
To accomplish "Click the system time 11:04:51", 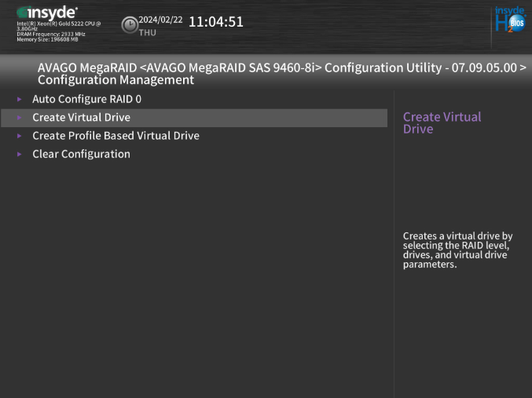I will point(216,22).
